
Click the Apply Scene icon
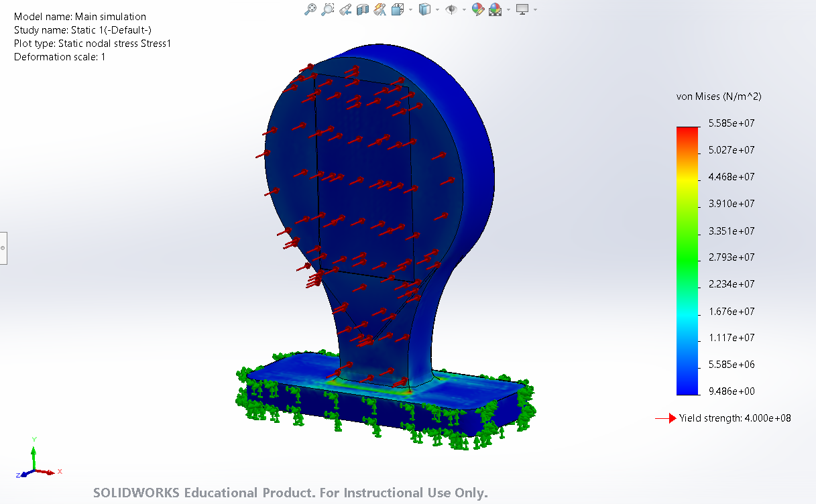(495, 9)
